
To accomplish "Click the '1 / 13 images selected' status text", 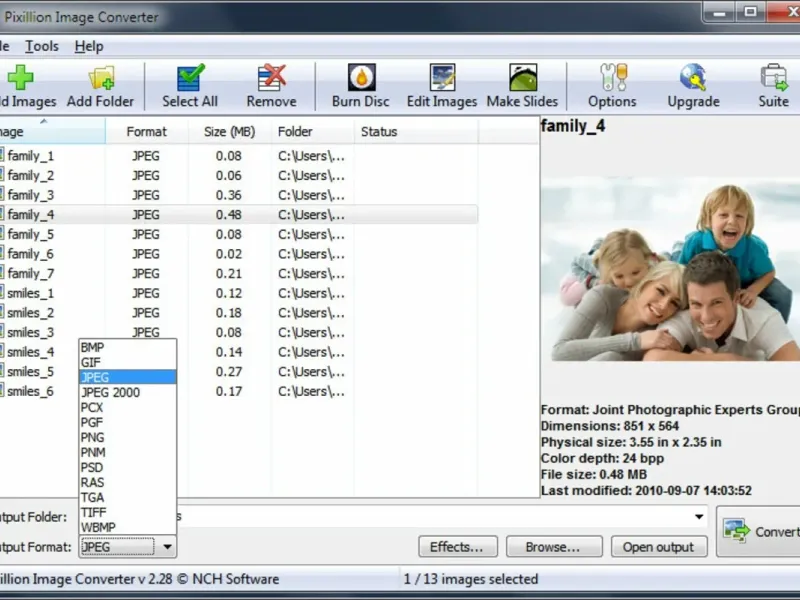I will [471, 579].
